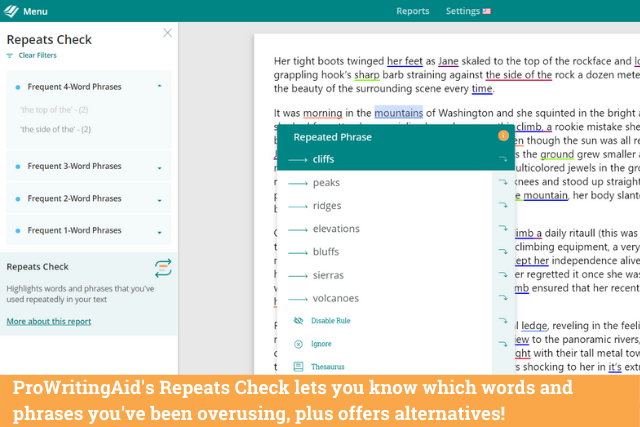Image resolution: width=640 pixels, height=427 pixels.
Task: Click curved arrow icon beside Ignore
Action: (x=503, y=344)
